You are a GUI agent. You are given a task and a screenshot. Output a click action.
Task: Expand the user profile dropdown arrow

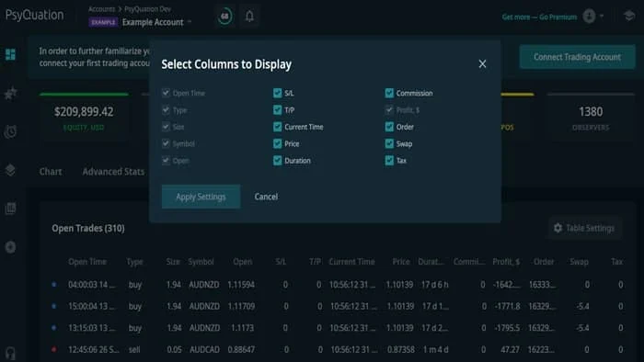(602, 17)
